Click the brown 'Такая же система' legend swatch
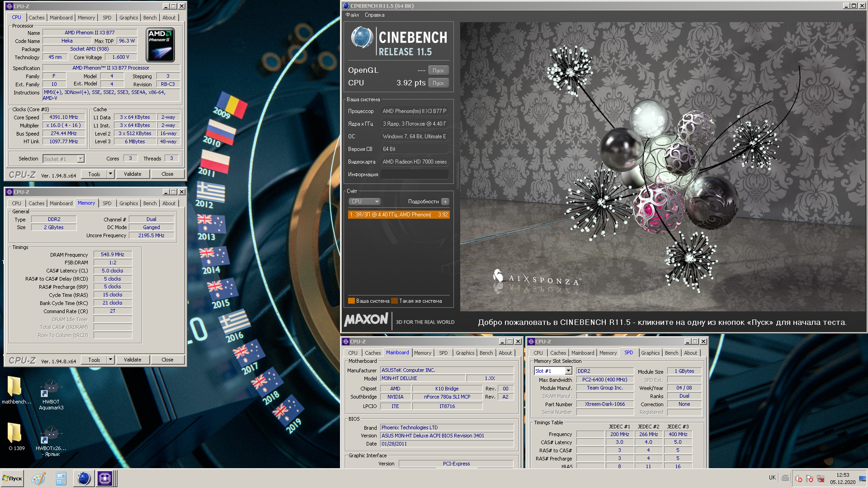This screenshot has width=868, height=488. (x=394, y=301)
